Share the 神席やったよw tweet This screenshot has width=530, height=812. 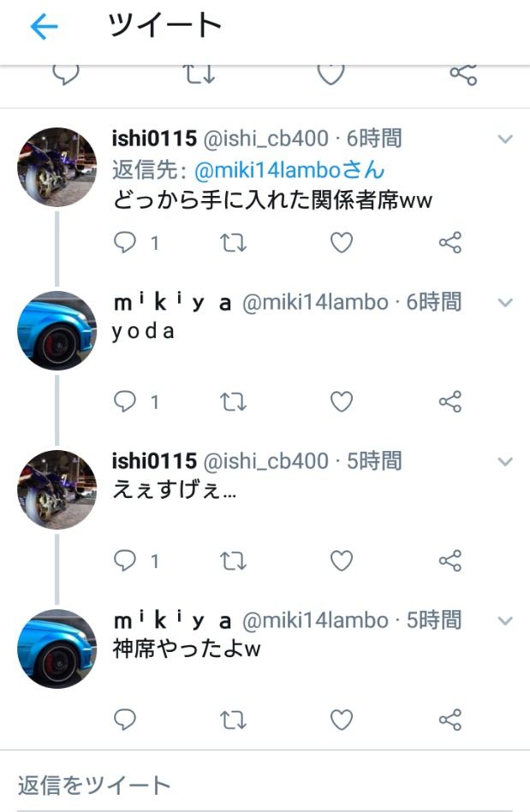point(450,720)
